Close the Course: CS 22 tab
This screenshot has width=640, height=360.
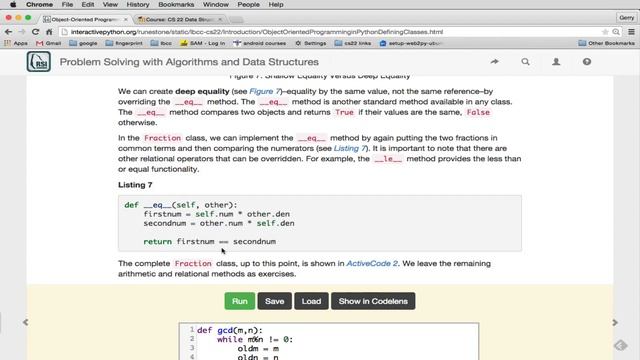click(x=220, y=19)
